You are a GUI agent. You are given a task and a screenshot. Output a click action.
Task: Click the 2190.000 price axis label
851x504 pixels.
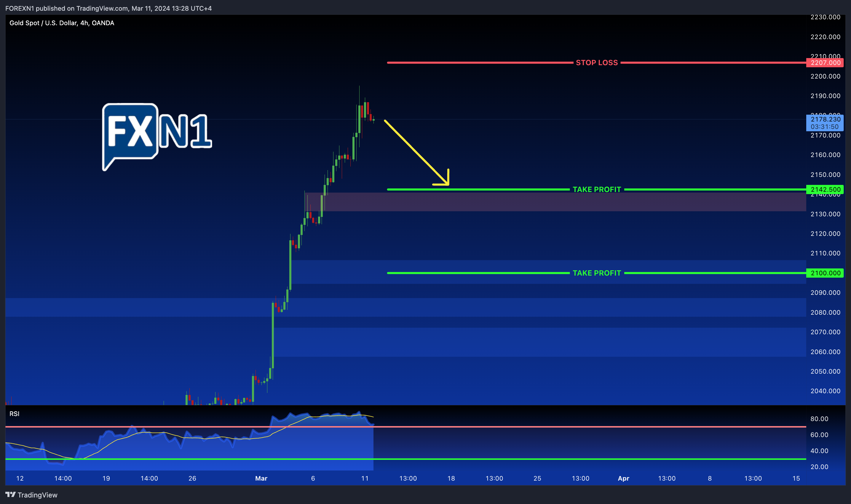[825, 96]
